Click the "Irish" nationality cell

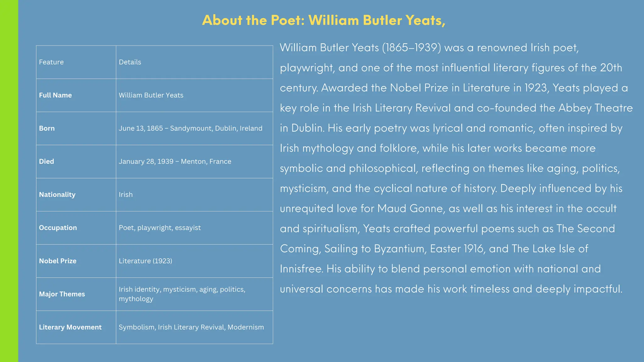pos(126,195)
